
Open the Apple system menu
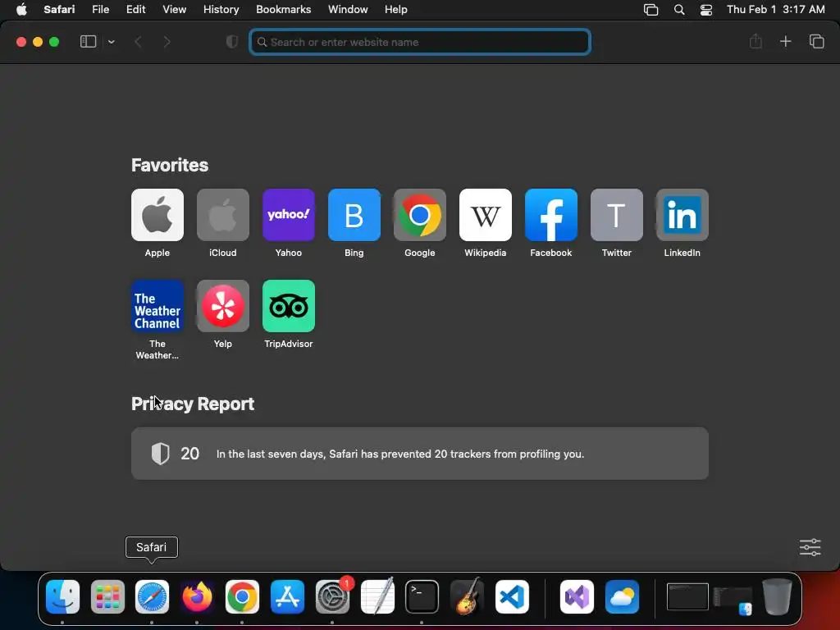pos(21,10)
